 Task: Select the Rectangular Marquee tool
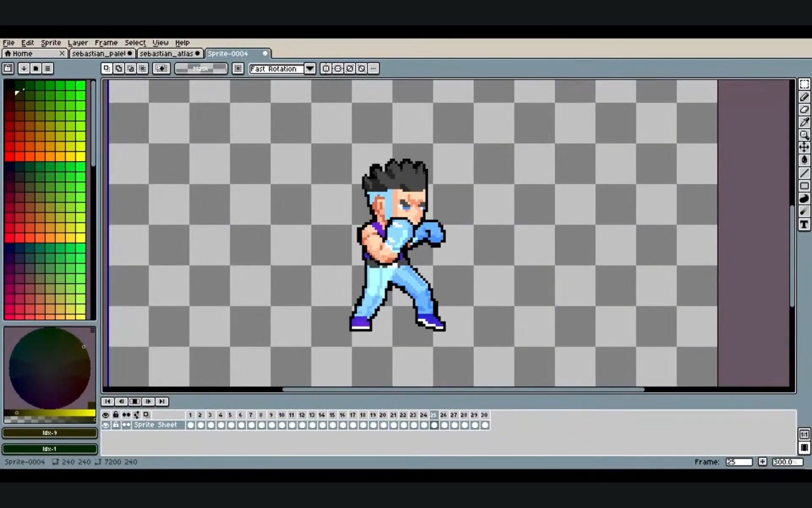tap(804, 84)
